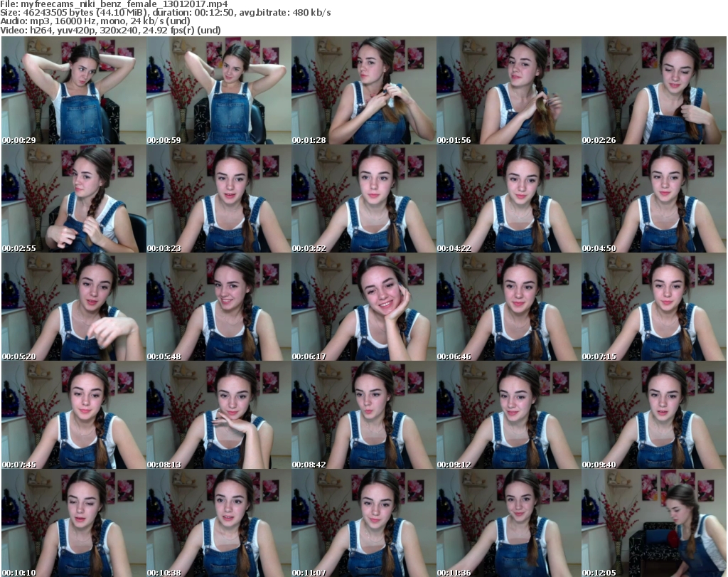Open the 00:10:38 frame
The width and height of the screenshot is (728, 577).
[219, 523]
